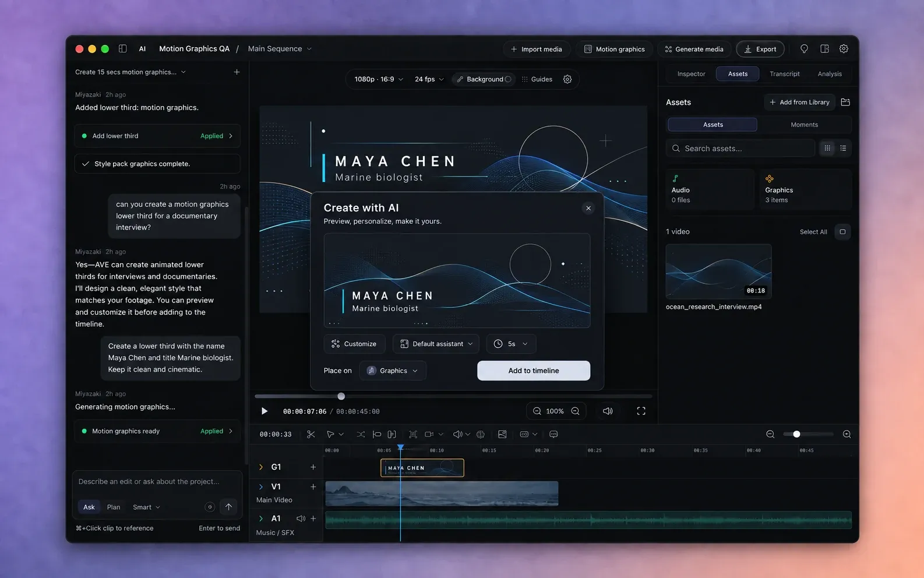The width and height of the screenshot is (924, 578).
Task: Click the lightbulb tips icon
Action: point(804,49)
